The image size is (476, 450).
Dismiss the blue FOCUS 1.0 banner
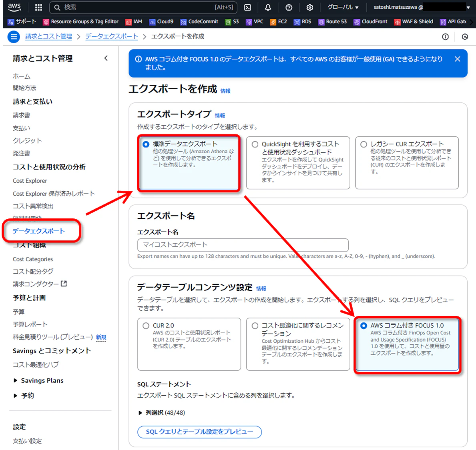coord(457,59)
